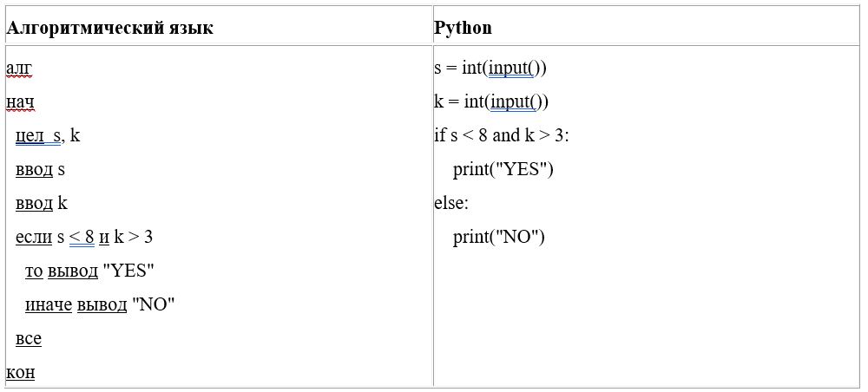Click underlined "input" in the s assignment

510,69
